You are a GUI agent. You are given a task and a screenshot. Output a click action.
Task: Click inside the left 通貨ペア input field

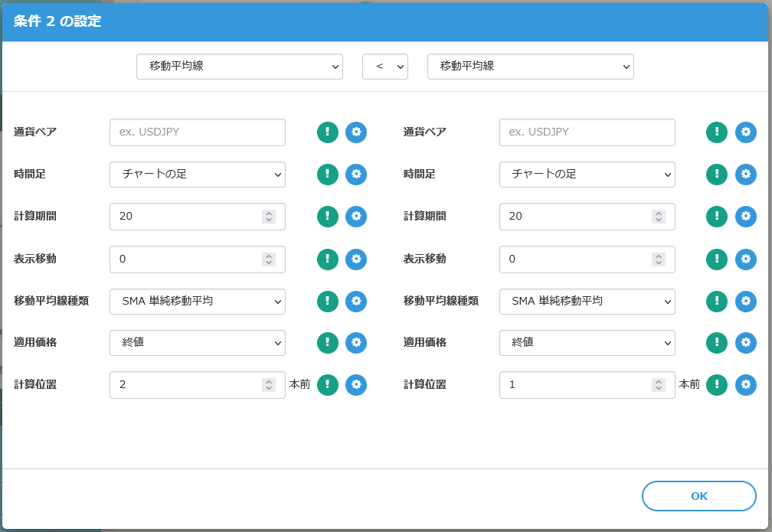197,132
